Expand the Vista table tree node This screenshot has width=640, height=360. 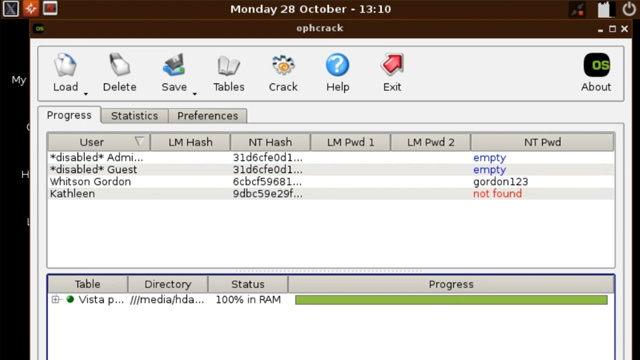56,300
